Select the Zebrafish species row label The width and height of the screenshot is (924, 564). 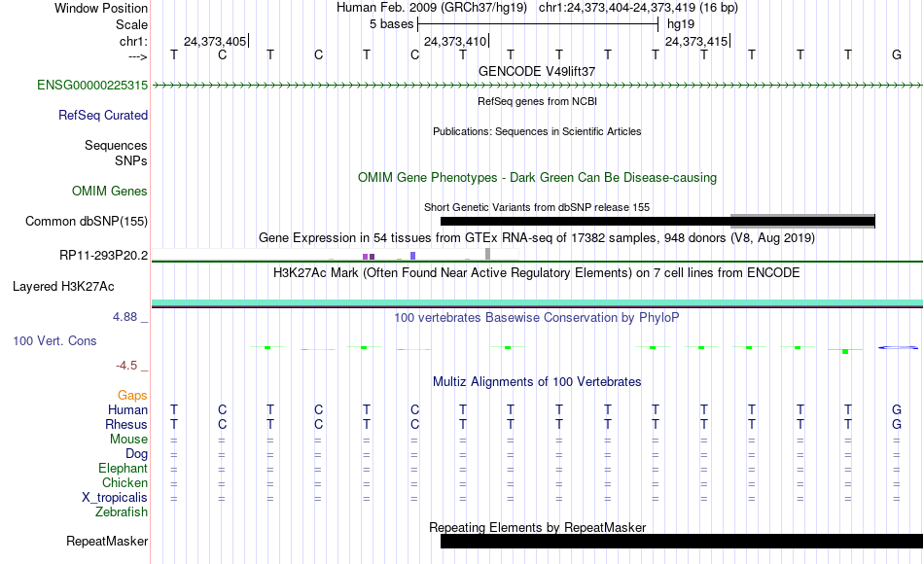click(122, 512)
